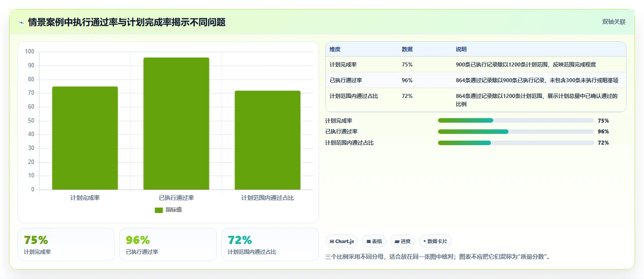644x279 pixels.
Task: Click the 双轴关联 label in header
Action: pyautogui.click(x=613, y=22)
